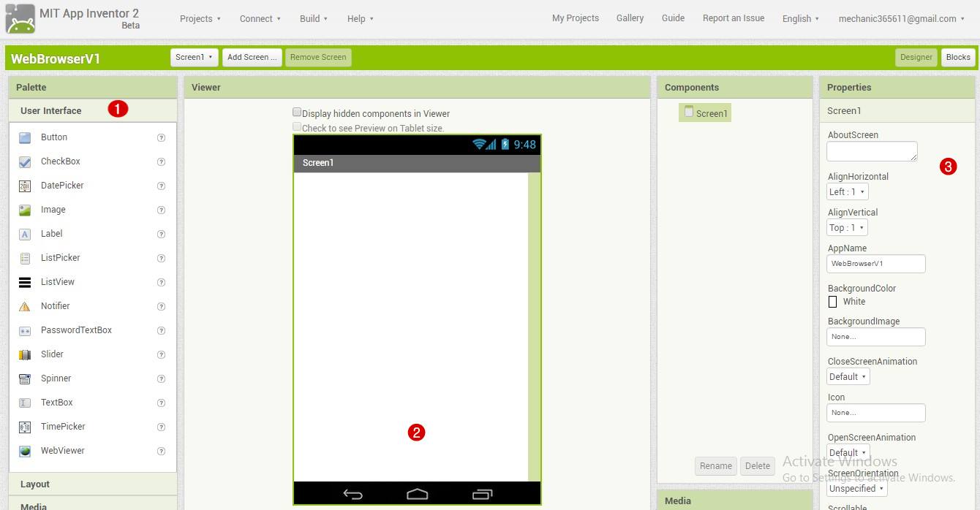This screenshot has width=980, height=510.
Task: Go to My Projects
Action: click(576, 18)
